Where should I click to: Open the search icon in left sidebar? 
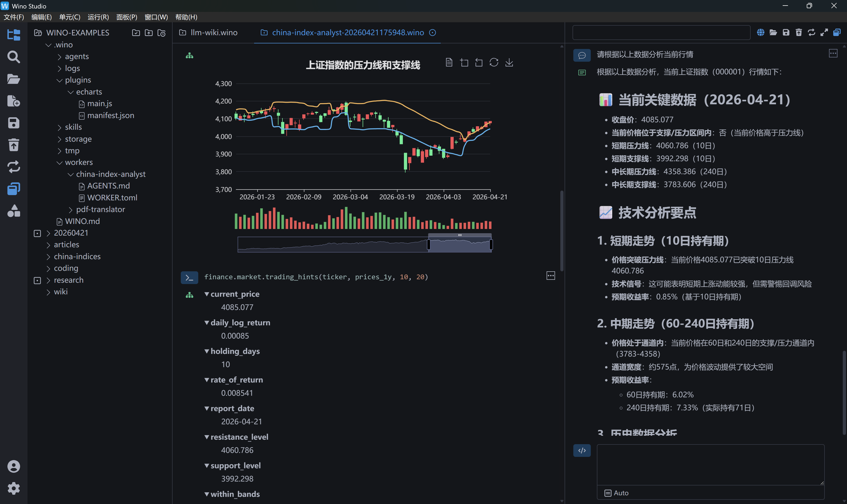(13, 57)
